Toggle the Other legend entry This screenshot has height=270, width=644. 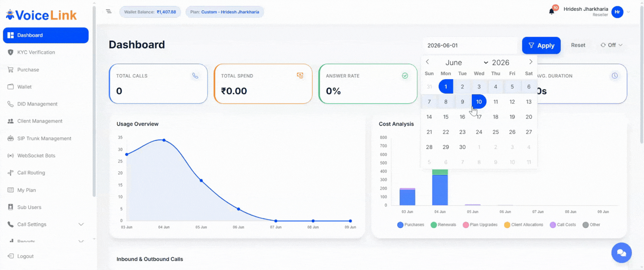(591, 225)
